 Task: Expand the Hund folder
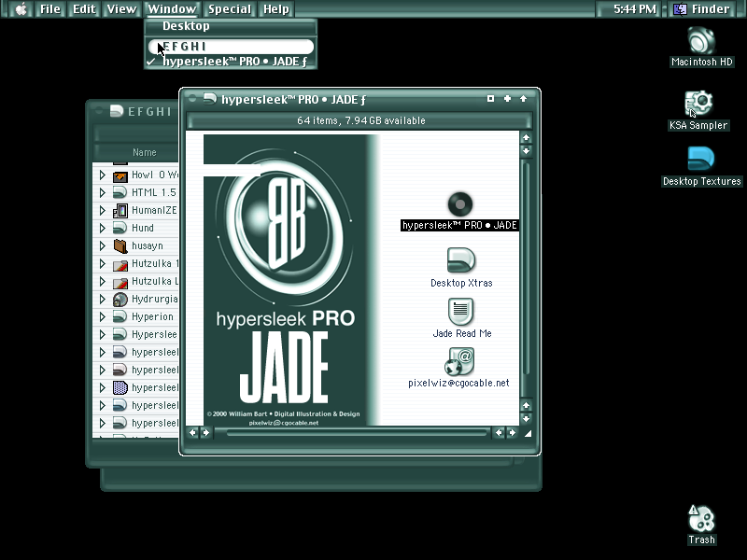102,228
